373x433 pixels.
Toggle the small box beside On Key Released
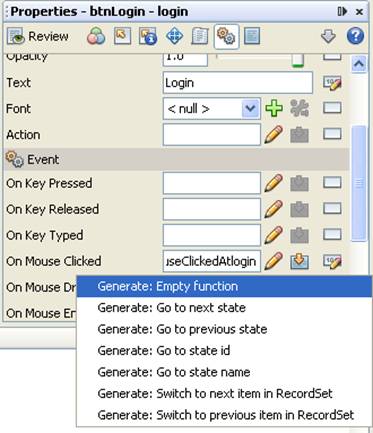[x=332, y=209]
